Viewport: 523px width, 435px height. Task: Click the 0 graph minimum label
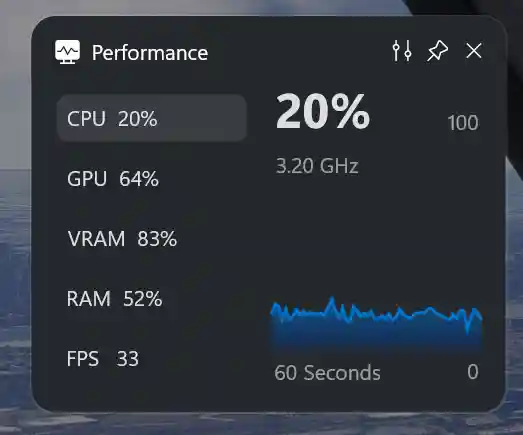473,372
